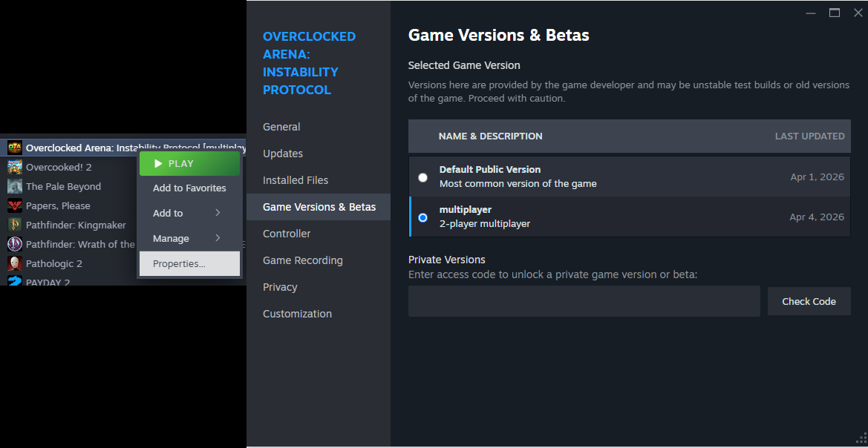Expand the Add to submenu arrow

point(218,213)
